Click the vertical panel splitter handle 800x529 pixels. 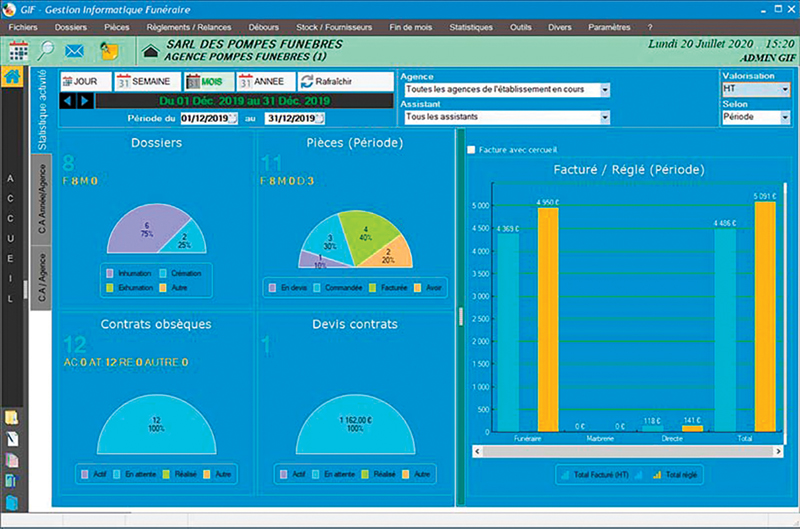(x=461, y=317)
